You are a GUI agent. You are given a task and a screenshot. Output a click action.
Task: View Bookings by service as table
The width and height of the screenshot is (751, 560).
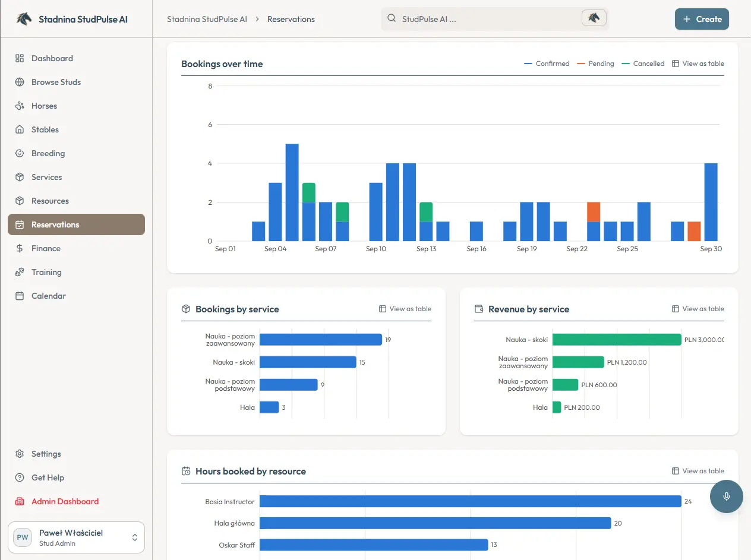point(405,309)
